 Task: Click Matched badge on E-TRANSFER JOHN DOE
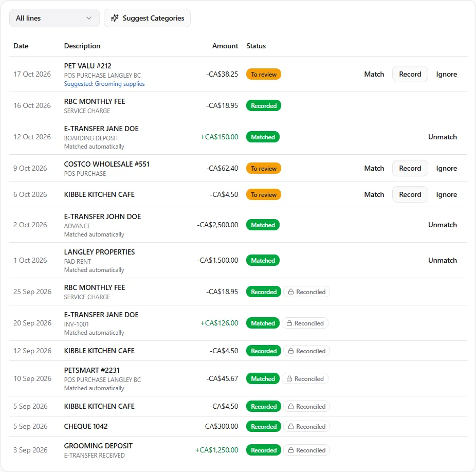[x=263, y=225]
